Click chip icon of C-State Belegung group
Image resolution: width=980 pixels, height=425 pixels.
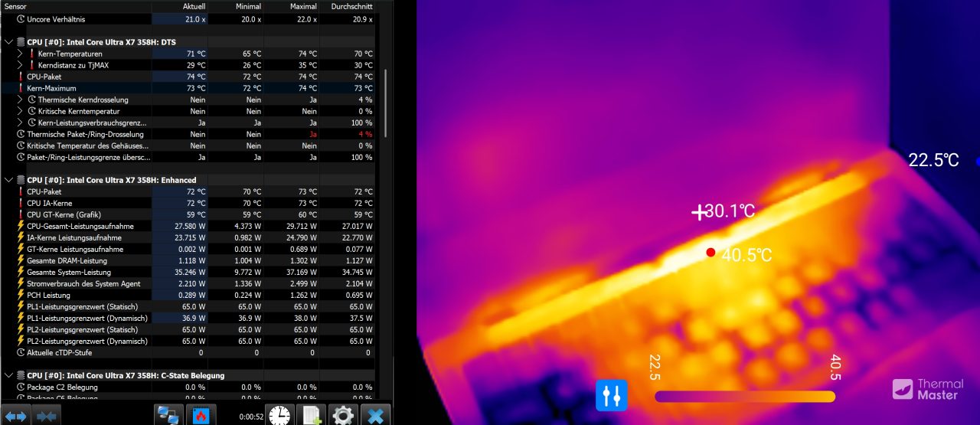click(21, 375)
